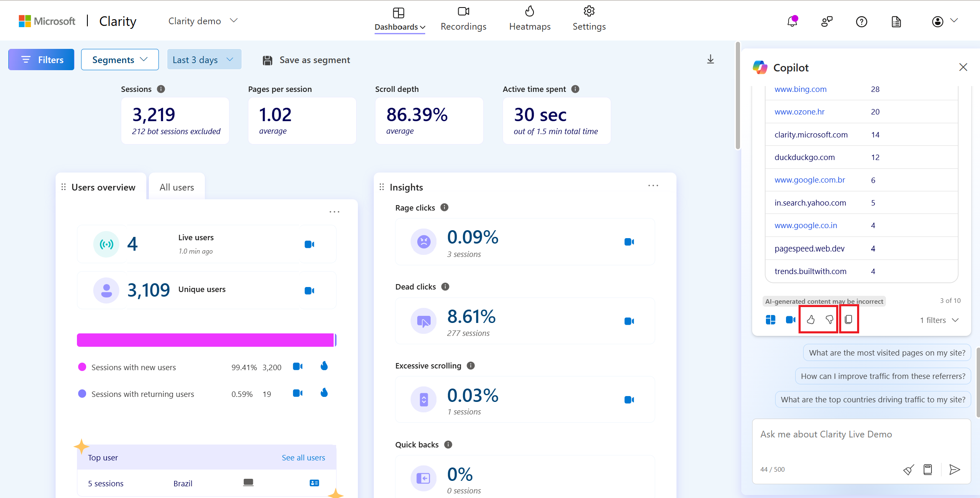
Task: Click Active time spent info icon
Action: [575, 89]
